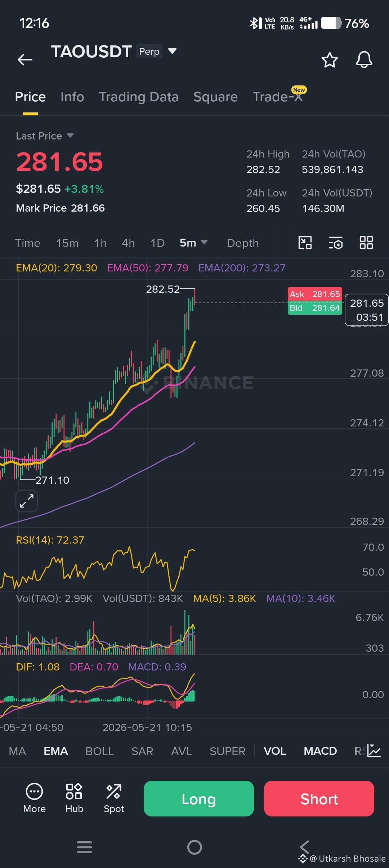Viewport: 389px width, 868px height.
Task: Open price alert bell icon
Action: click(x=364, y=59)
